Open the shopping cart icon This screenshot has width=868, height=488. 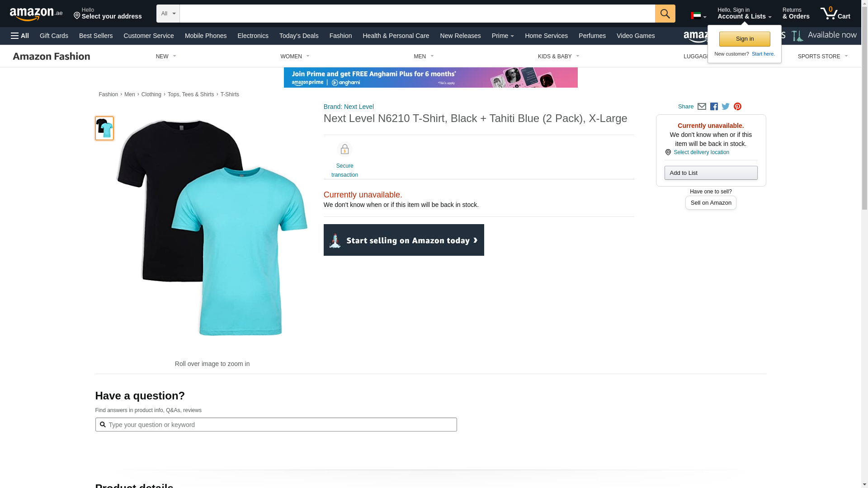coord(835,14)
